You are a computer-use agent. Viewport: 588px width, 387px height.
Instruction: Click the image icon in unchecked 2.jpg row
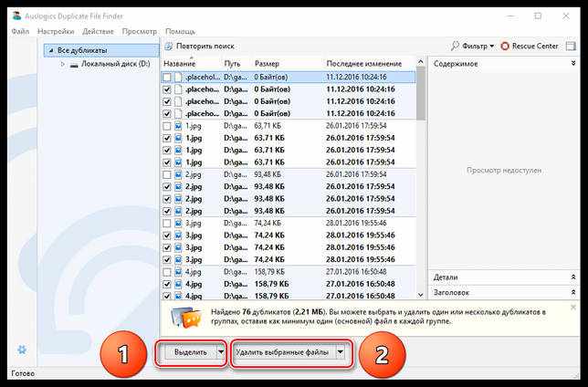(178, 174)
